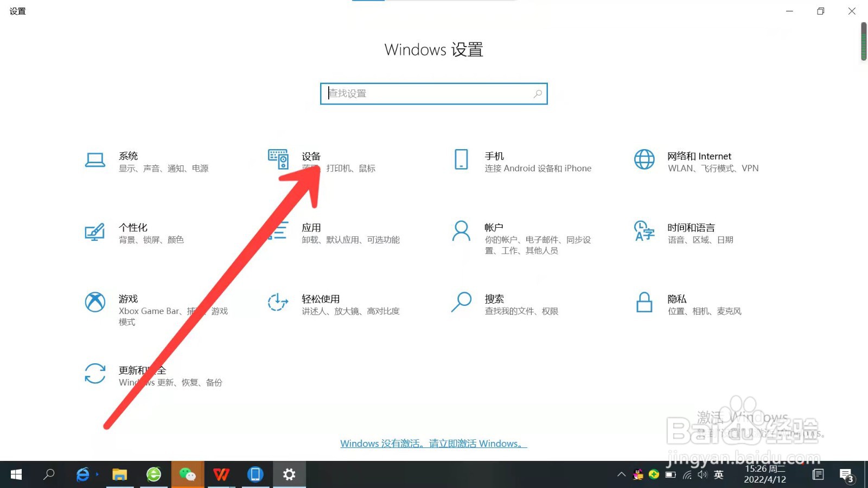Open the Windows Start menu

pyautogui.click(x=16, y=474)
